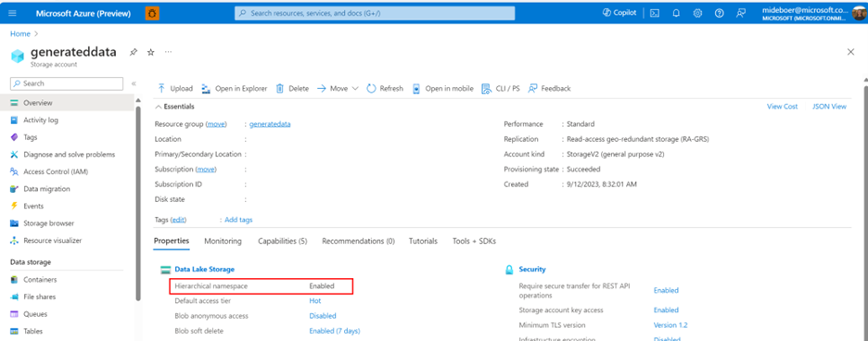The image size is (868, 341).
Task: Open the user account avatar
Action: tap(860, 13)
